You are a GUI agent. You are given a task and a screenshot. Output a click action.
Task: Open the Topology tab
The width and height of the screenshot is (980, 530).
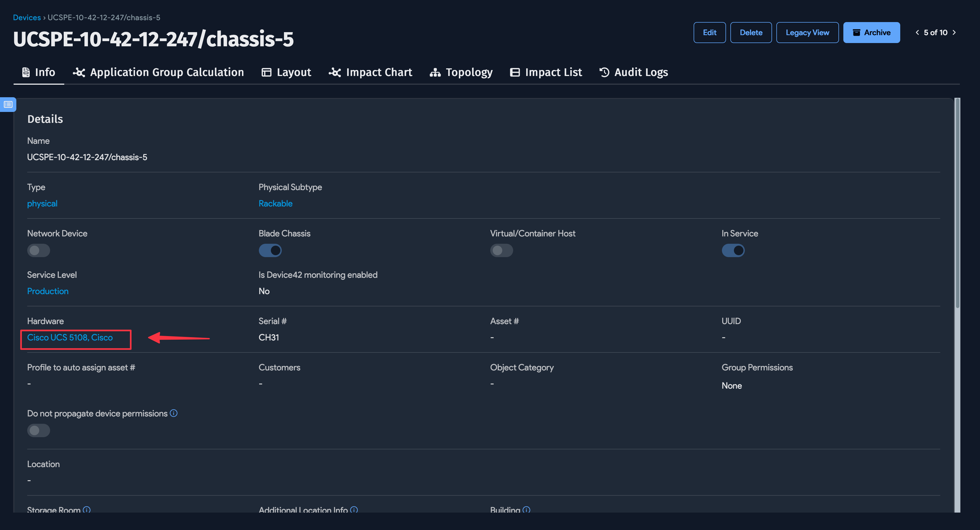tap(461, 72)
